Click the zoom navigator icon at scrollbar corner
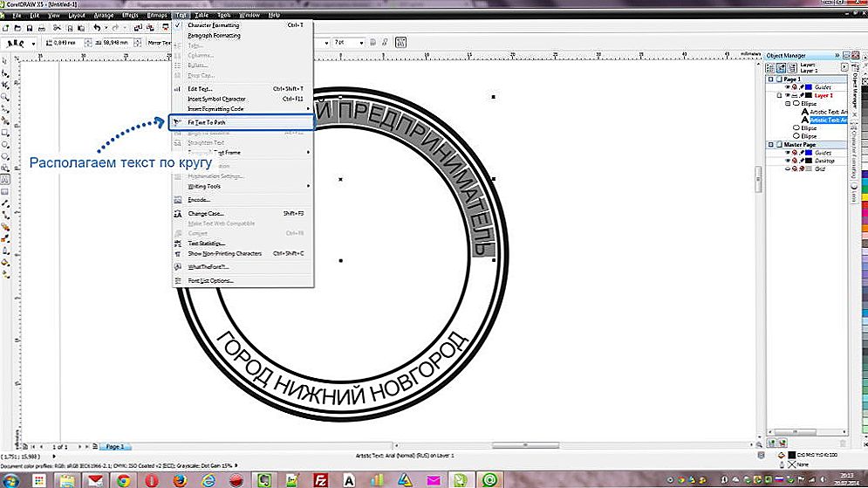The width and height of the screenshot is (868, 488). [760, 445]
